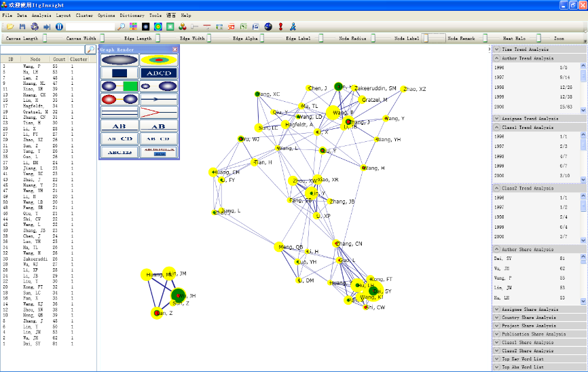Screen dimensions: 588x372
Task: Click the Edge Width slider handle
Action: coord(209,38)
